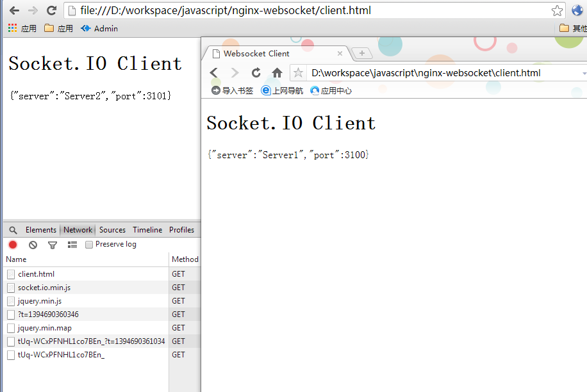Reload the page in Chrome toolbar

51,10
